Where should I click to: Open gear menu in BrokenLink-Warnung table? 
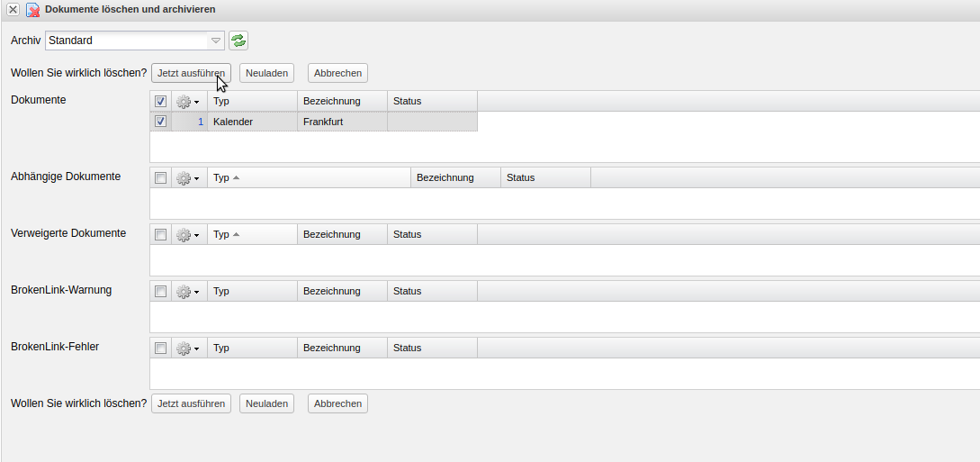[188, 292]
